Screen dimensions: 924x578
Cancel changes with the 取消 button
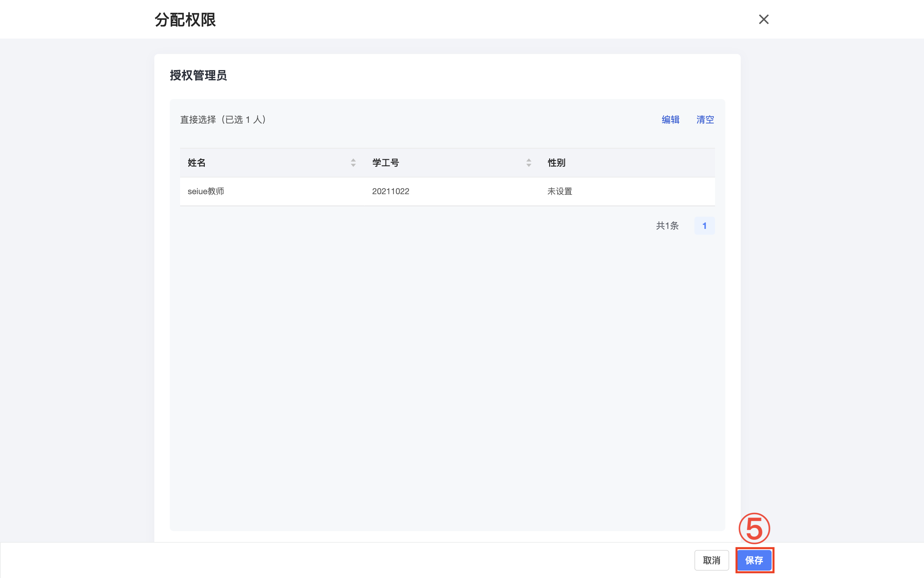point(711,560)
